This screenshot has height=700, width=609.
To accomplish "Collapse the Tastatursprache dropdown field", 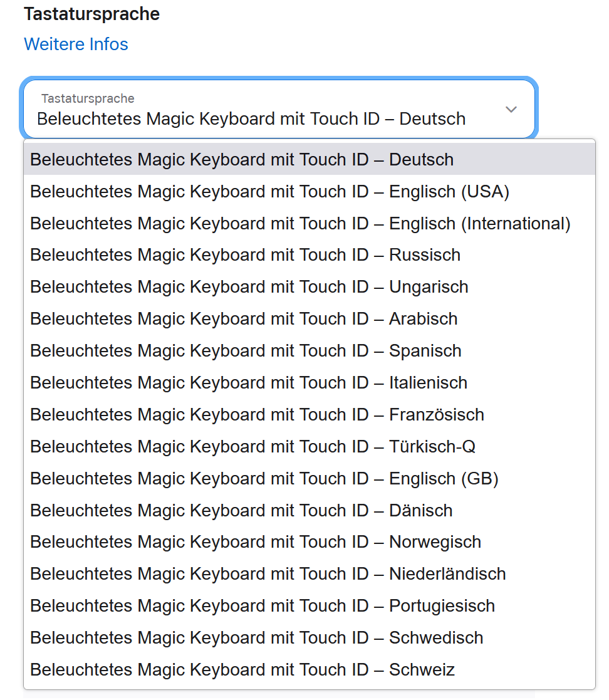I will click(x=279, y=109).
